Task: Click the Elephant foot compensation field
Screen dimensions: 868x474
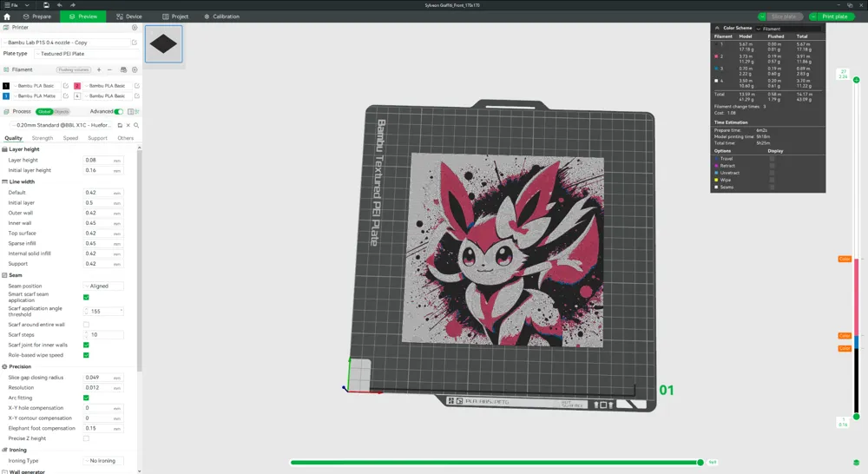Action: tap(103, 428)
